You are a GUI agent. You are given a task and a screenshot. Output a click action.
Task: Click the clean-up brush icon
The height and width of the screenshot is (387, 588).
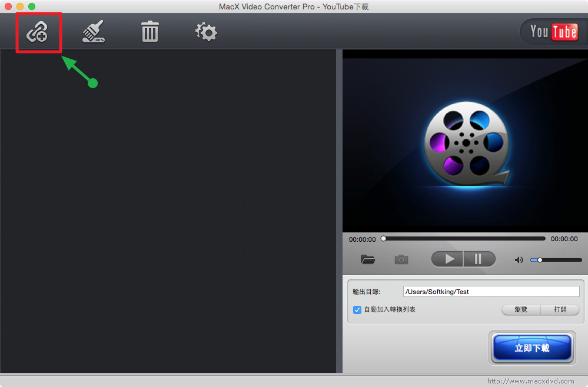[93, 32]
